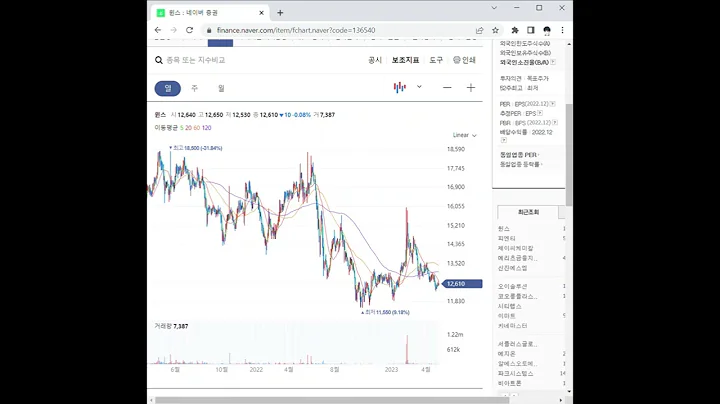Image resolution: width=720 pixels, height=404 pixels.
Task: Open 비아트론 in recent list
Action: coord(509,383)
